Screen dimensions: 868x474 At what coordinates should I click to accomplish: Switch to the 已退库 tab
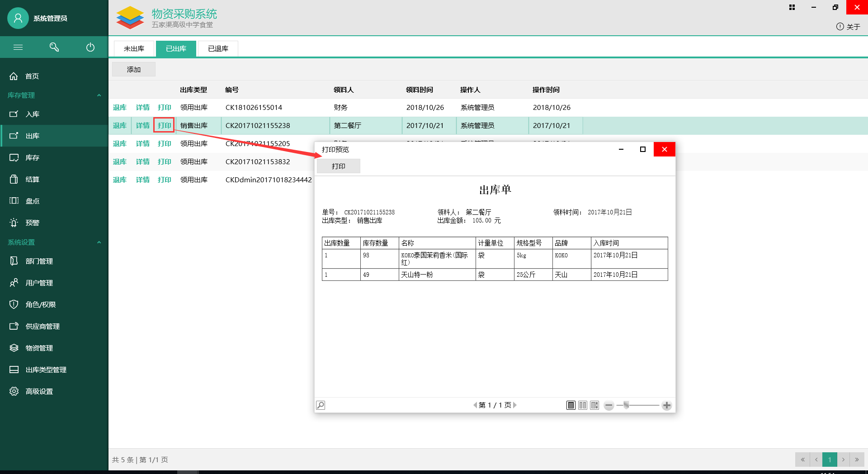tap(218, 48)
